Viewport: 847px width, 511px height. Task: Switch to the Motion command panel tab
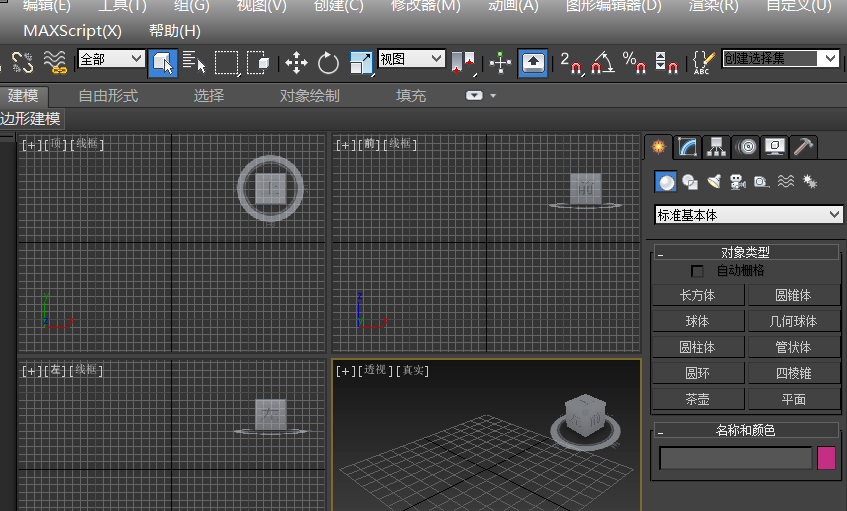coord(748,147)
